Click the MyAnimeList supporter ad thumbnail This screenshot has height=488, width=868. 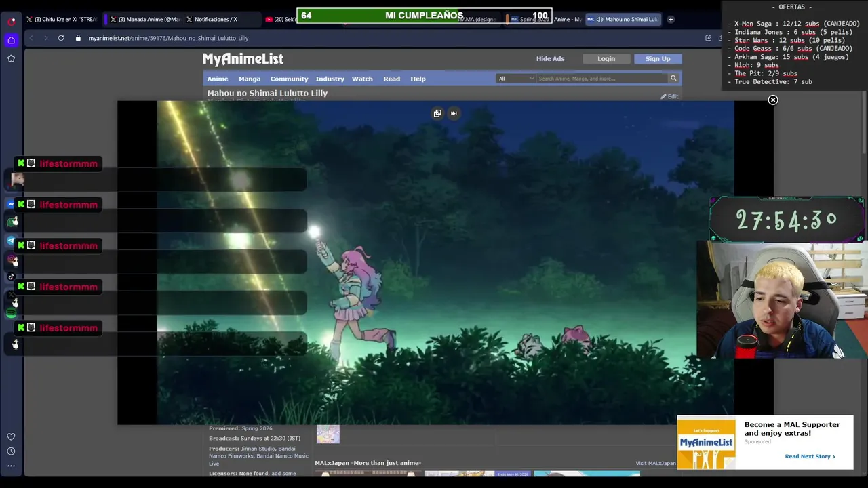coord(706,443)
